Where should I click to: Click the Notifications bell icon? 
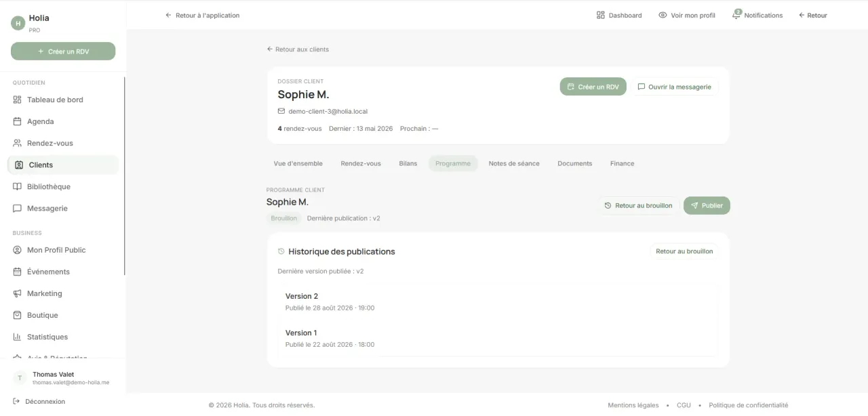[x=736, y=15]
